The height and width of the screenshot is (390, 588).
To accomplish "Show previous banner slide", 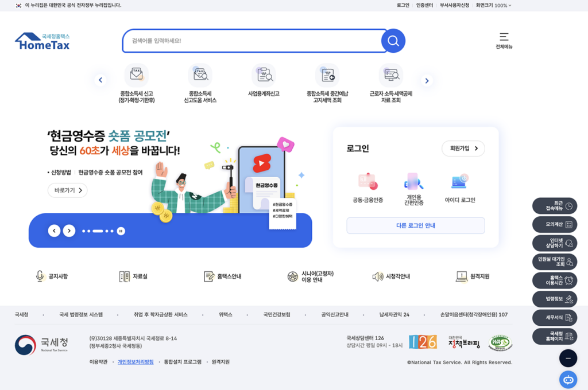I will coord(55,231).
